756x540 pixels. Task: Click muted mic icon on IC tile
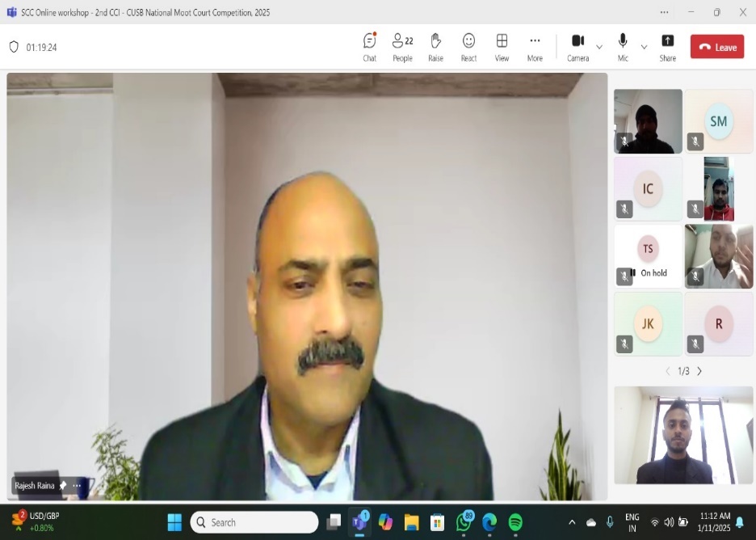624,209
